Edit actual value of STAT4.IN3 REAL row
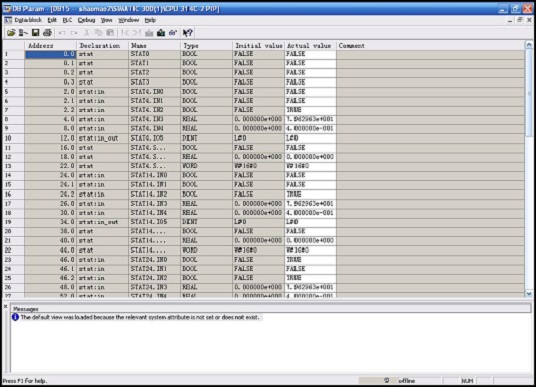 (x=310, y=119)
